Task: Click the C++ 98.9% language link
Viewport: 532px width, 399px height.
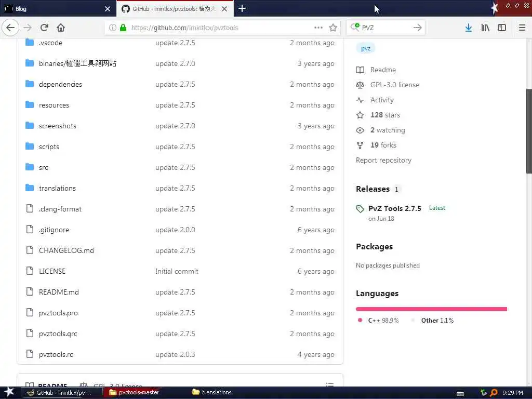Action: pyautogui.click(x=379, y=320)
